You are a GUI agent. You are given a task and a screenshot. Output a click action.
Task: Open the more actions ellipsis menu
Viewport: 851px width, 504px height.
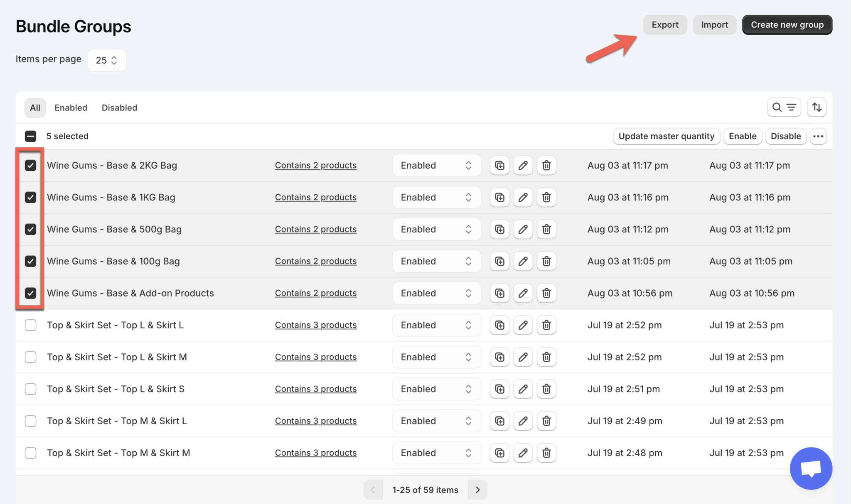(818, 136)
